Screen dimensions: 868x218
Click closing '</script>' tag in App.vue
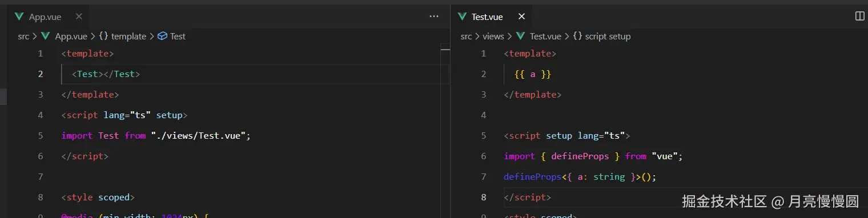click(85, 156)
